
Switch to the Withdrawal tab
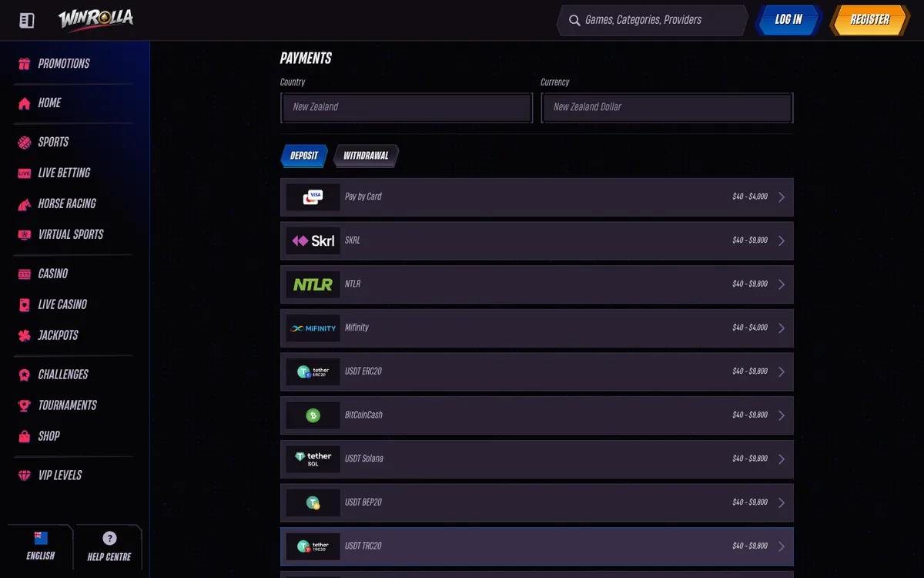pyautogui.click(x=366, y=156)
